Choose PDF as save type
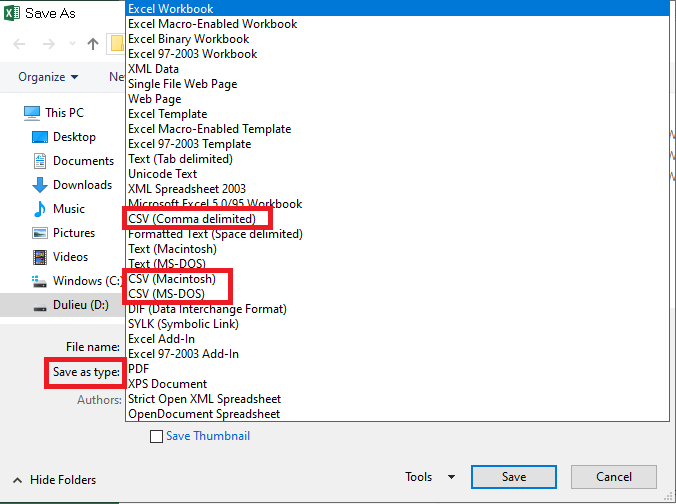 point(397,369)
